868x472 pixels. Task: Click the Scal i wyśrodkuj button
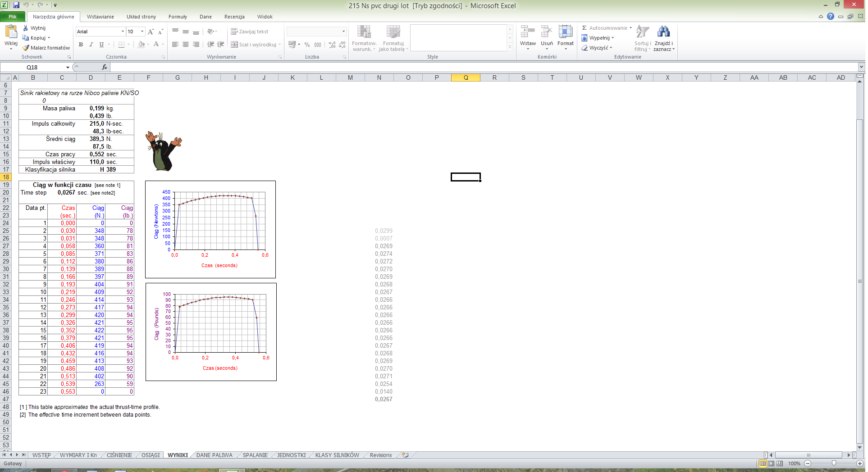click(256, 45)
